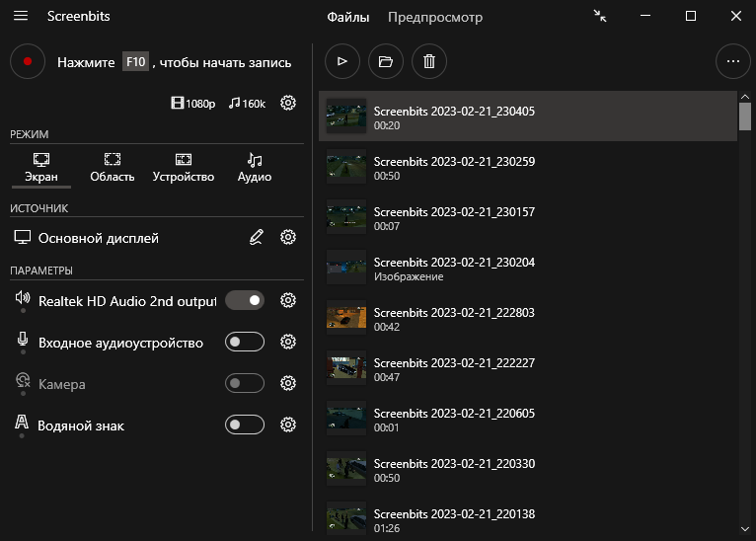Screen dimensions: 756x541
Task: Open the recordings folder icon
Action: [386, 61]
